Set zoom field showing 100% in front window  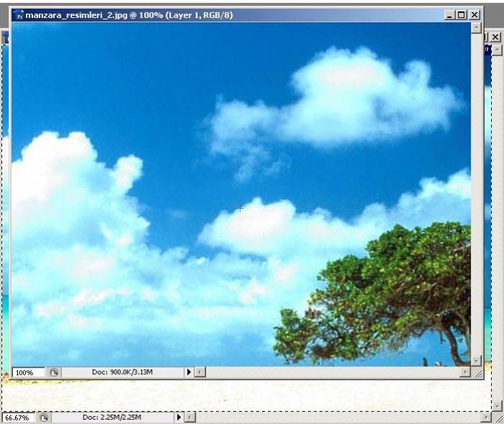point(28,372)
